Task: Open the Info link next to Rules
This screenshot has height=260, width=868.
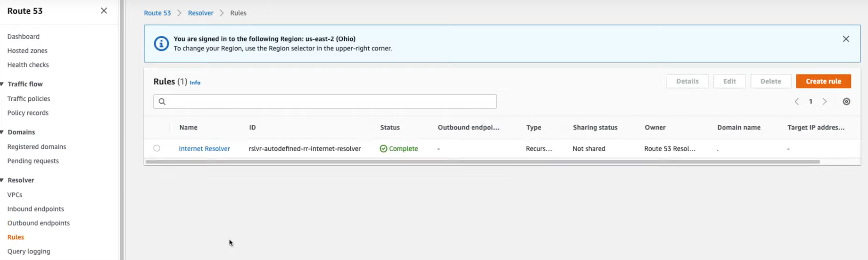Action: coord(195,82)
